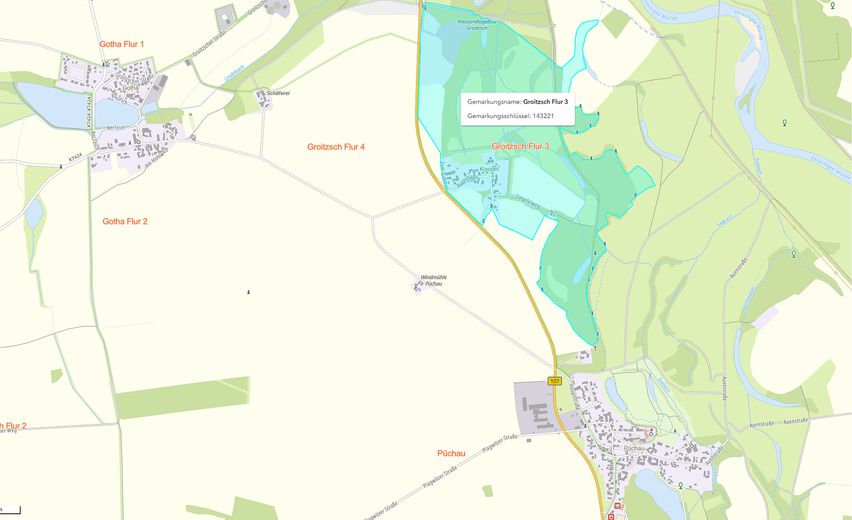852x520 pixels.
Task: Click the orange Püchau district label
Action: click(x=451, y=453)
